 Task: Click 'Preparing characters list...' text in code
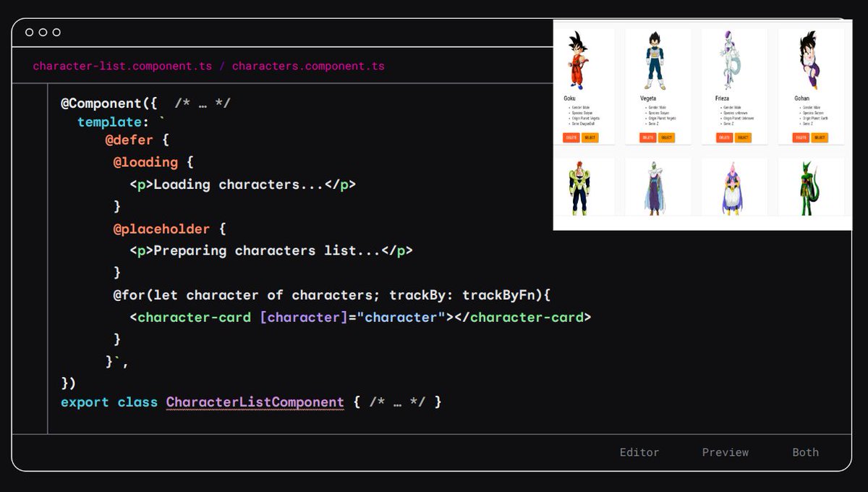click(x=268, y=251)
